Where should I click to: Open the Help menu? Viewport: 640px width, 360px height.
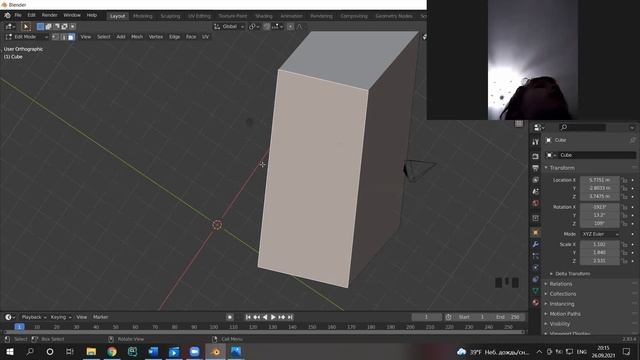[91, 16]
